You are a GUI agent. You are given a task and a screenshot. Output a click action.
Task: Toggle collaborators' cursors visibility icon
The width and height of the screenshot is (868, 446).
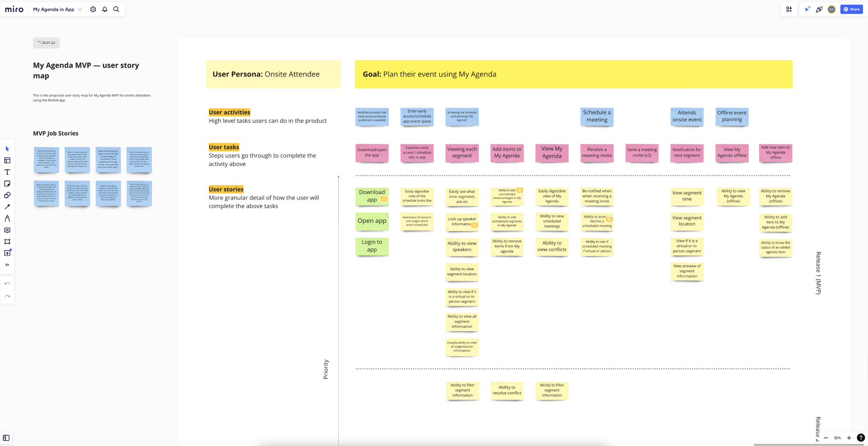click(x=807, y=9)
